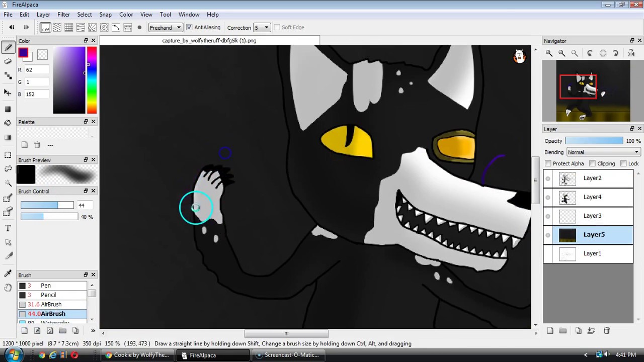Enable the layer Lock checkbox
The width and height of the screenshot is (644, 362).
623,163
